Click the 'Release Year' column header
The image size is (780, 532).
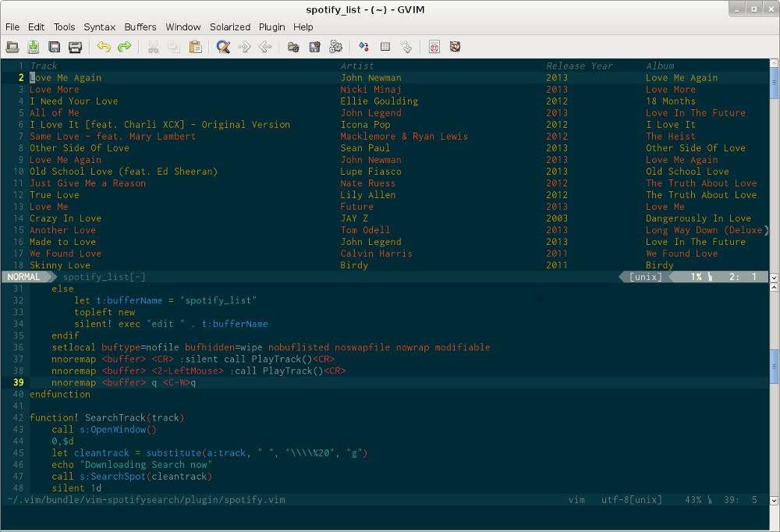pos(579,66)
